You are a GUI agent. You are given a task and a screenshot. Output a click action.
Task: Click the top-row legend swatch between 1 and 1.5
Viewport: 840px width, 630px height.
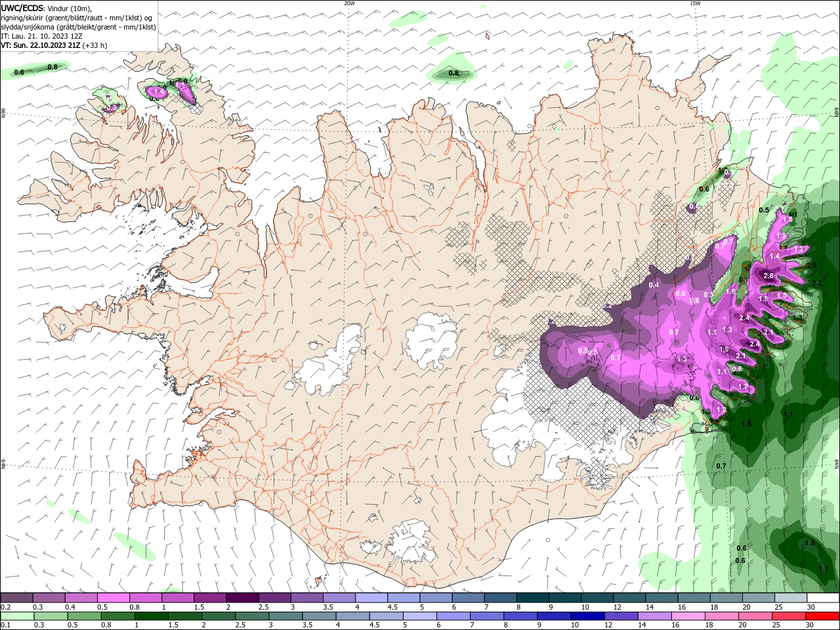coord(177,598)
